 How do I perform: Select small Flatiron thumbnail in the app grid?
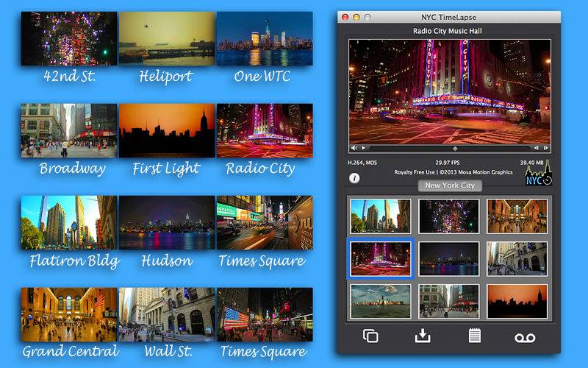[380, 216]
